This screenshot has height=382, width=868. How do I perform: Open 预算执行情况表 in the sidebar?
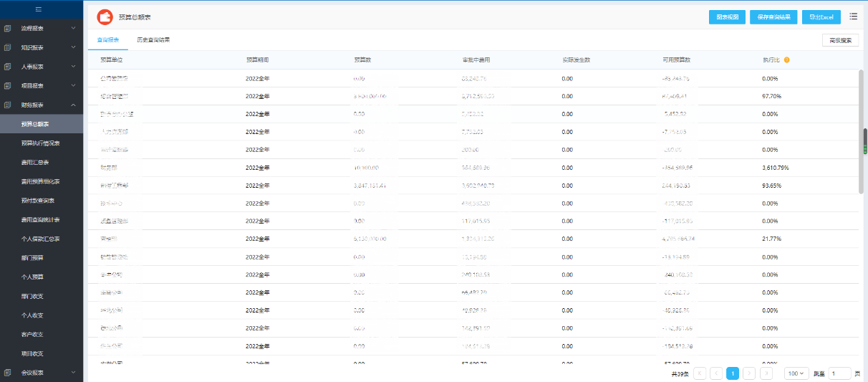[x=42, y=143]
